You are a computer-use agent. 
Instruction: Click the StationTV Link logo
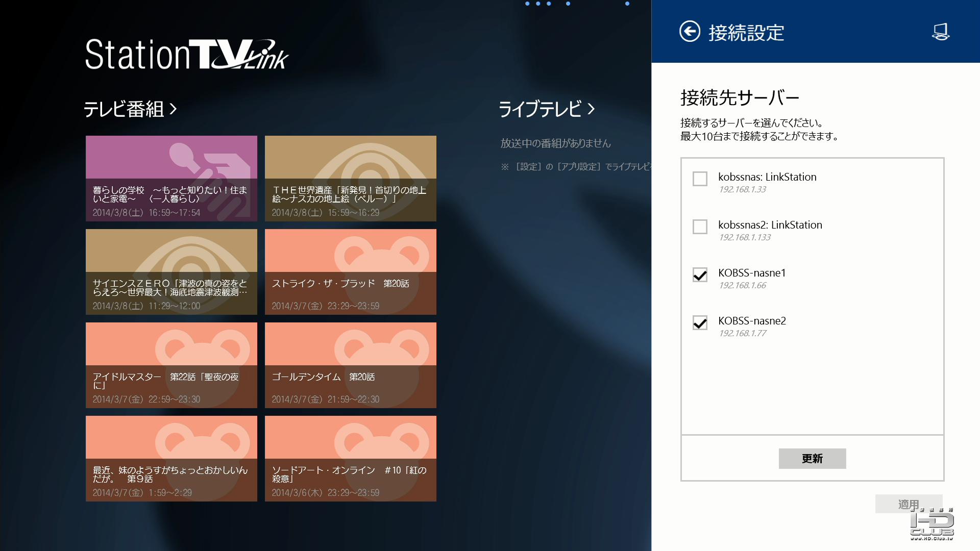coord(187,54)
